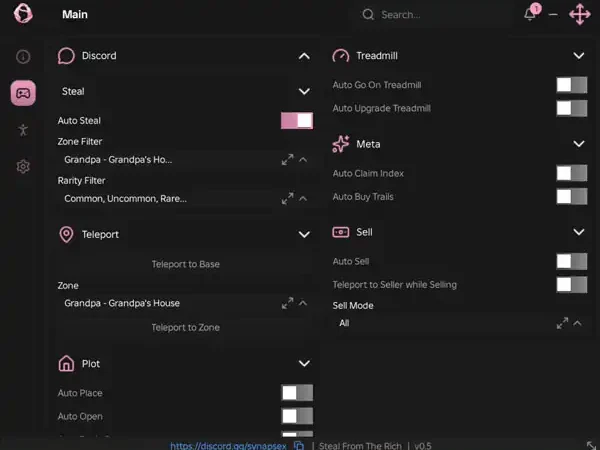Open the settings gear sidebar tab
Image resolution: width=600 pixels, height=450 pixels.
point(23,166)
